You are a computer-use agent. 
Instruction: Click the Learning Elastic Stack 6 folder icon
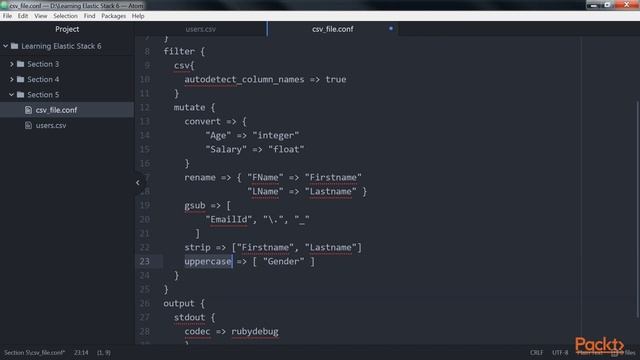pos(14,46)
